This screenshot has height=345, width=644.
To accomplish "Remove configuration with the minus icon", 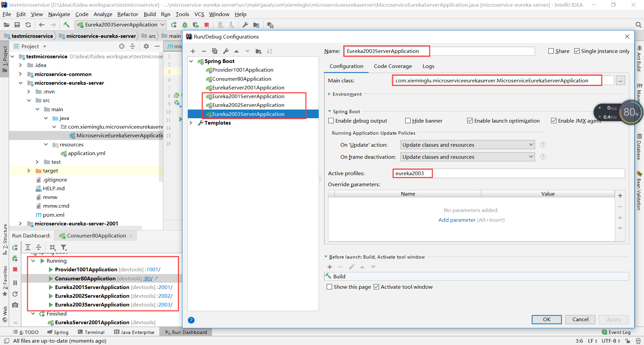I will point(204,51).
